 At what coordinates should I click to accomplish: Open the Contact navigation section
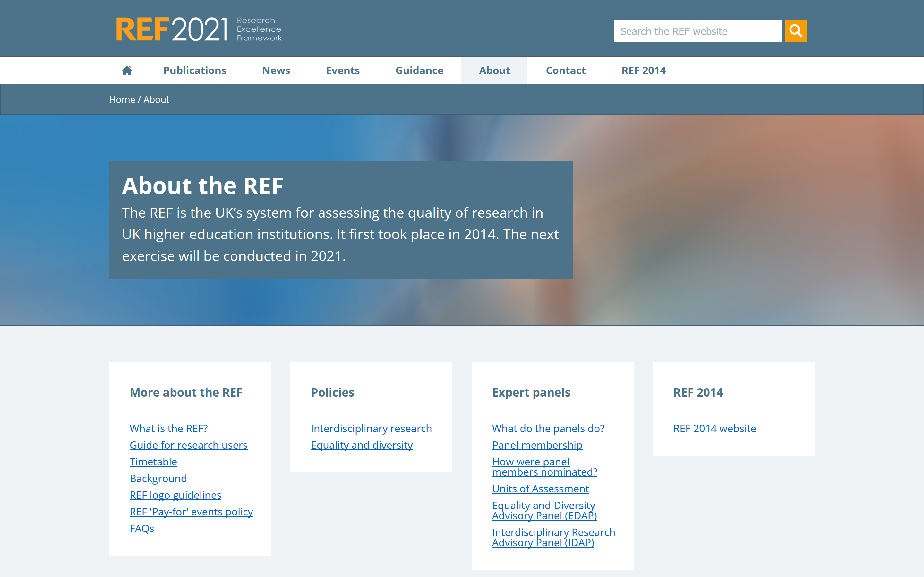pyautogui.click(x=565, y=71)
